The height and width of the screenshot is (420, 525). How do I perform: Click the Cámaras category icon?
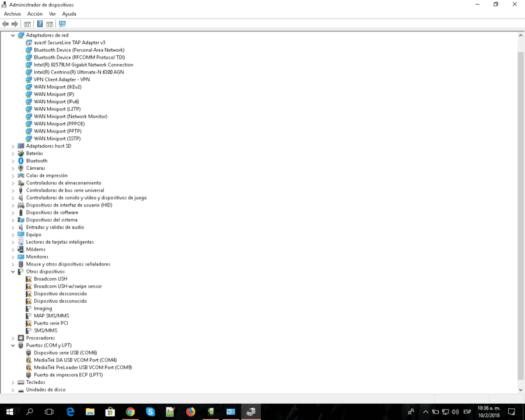click(x=21, y=168)
